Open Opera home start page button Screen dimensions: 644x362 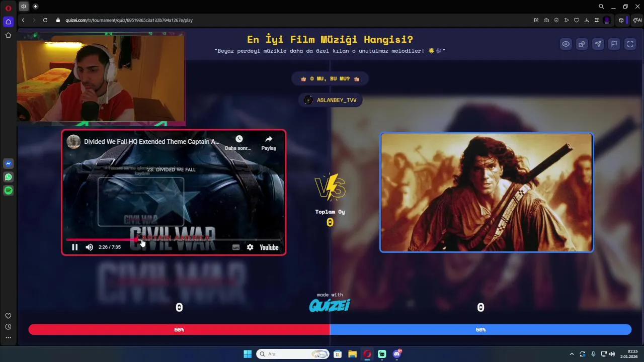point(8,22)
